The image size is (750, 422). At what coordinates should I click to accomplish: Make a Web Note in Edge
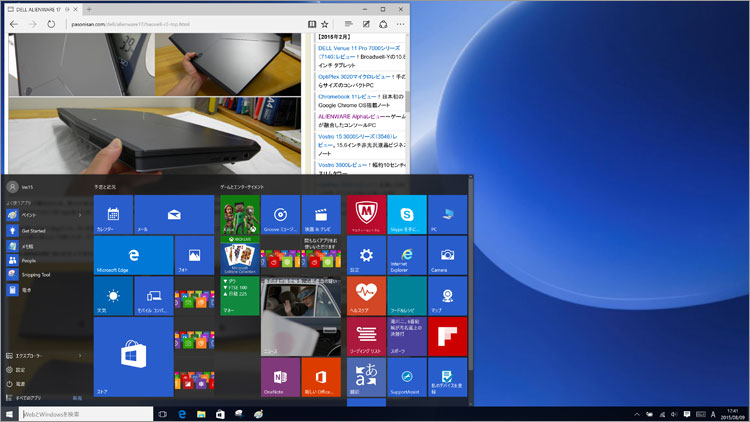point(366,24)
